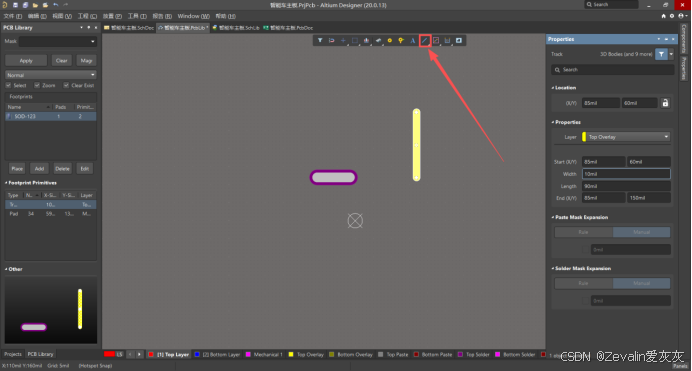Collapse the Solder Mask Expansion section
Image resolution: width=692 pixels, height=371 pixels.
pos(553,268)
